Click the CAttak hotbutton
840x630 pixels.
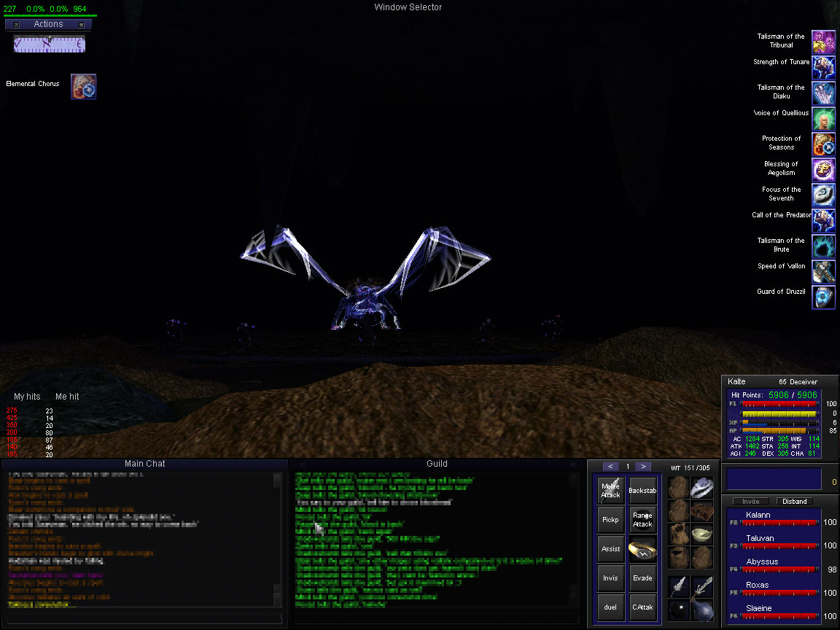[642, 607]
